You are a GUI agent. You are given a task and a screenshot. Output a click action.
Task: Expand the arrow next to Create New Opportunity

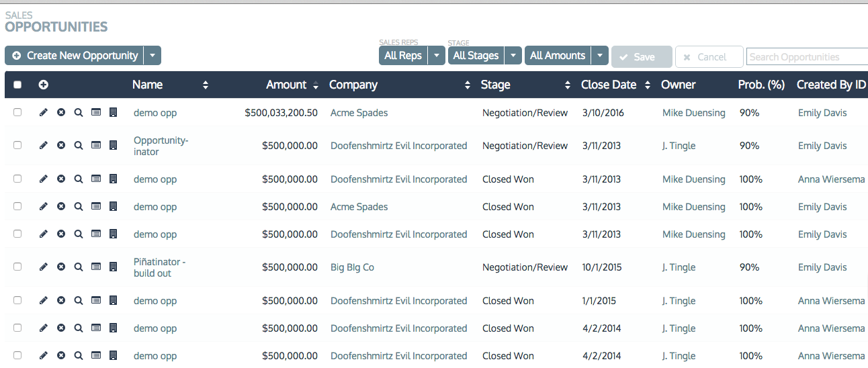[153, 56]
